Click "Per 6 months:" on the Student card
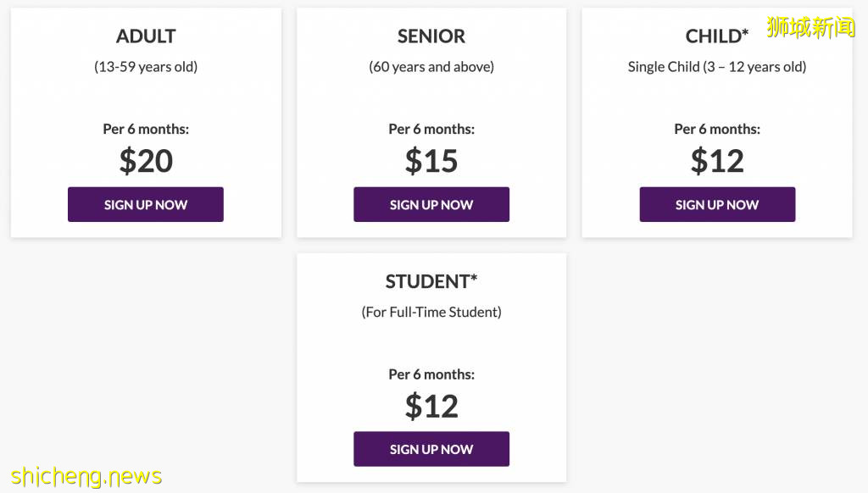Image resolution: width=868 pixels, height=493 pixels. [x=431, y=374]
